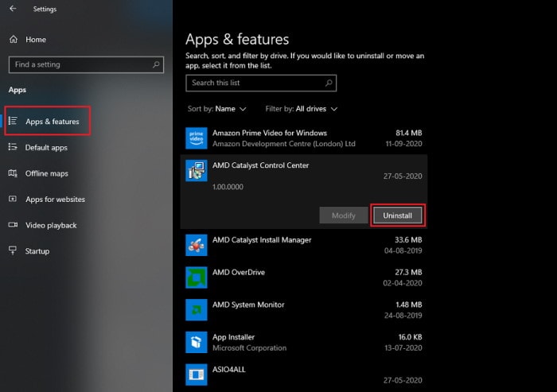Click Amazon Development Centre (London) Ltd publisher

283,144
